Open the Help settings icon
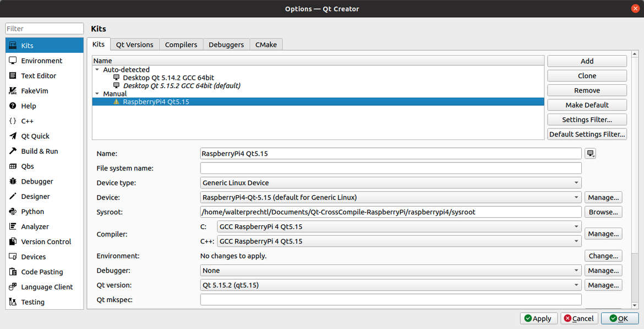The height and width of the screenshot is (329, 644). 13,106
